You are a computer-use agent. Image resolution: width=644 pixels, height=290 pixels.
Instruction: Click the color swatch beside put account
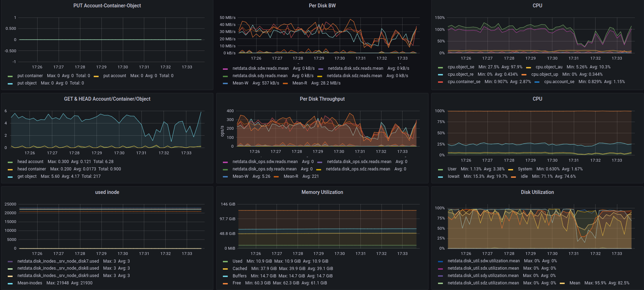point(96,76)
